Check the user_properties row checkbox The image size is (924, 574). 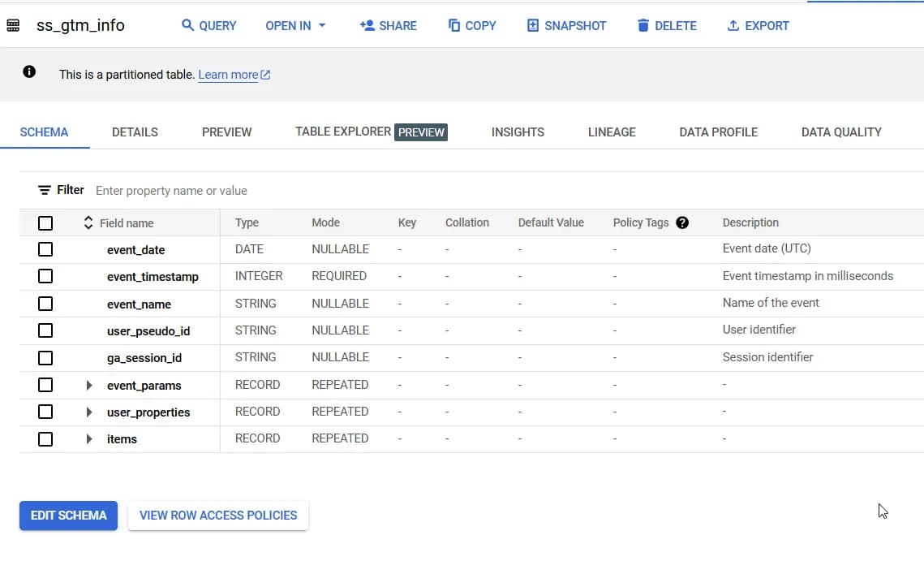coord(45,412)
